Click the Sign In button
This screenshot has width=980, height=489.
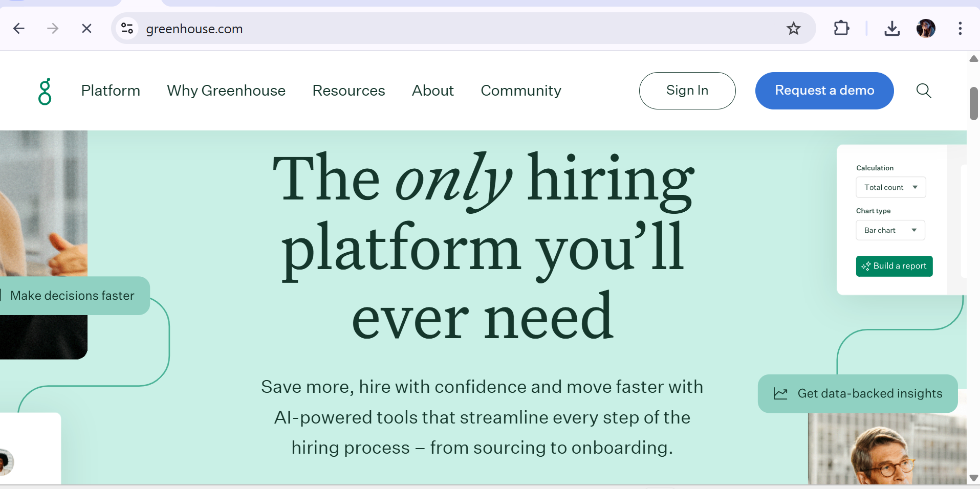click(x=687, y=91)
